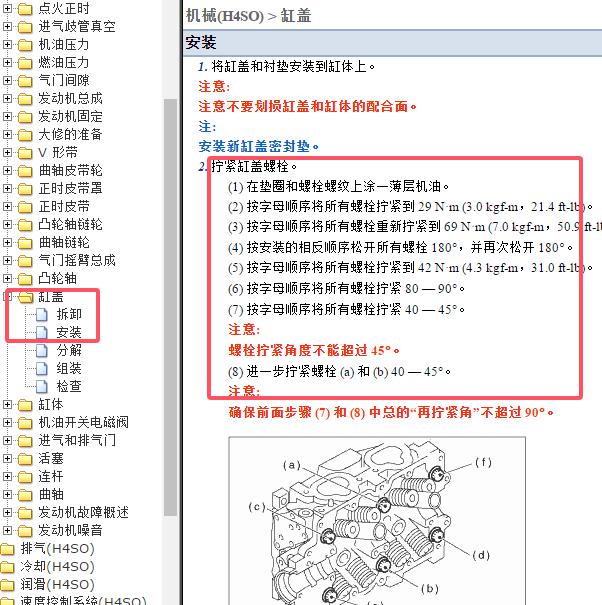Expand the 发动机总成 tree node
Screen dimensions: 602x605
(7, 98)
